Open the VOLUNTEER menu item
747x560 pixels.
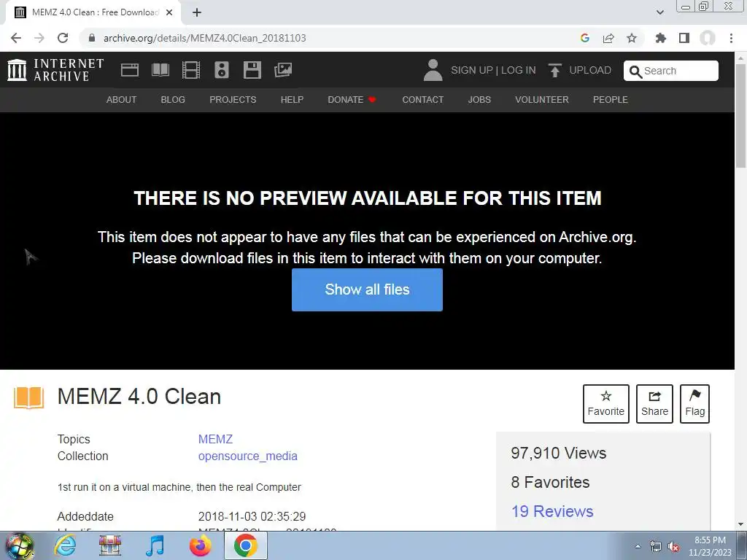pyautogui.click(x=542, y=99)
